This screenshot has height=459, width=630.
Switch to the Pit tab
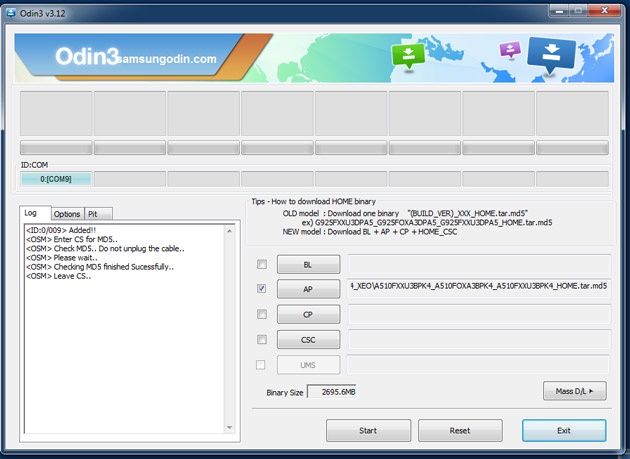click(x=98, y=214)
